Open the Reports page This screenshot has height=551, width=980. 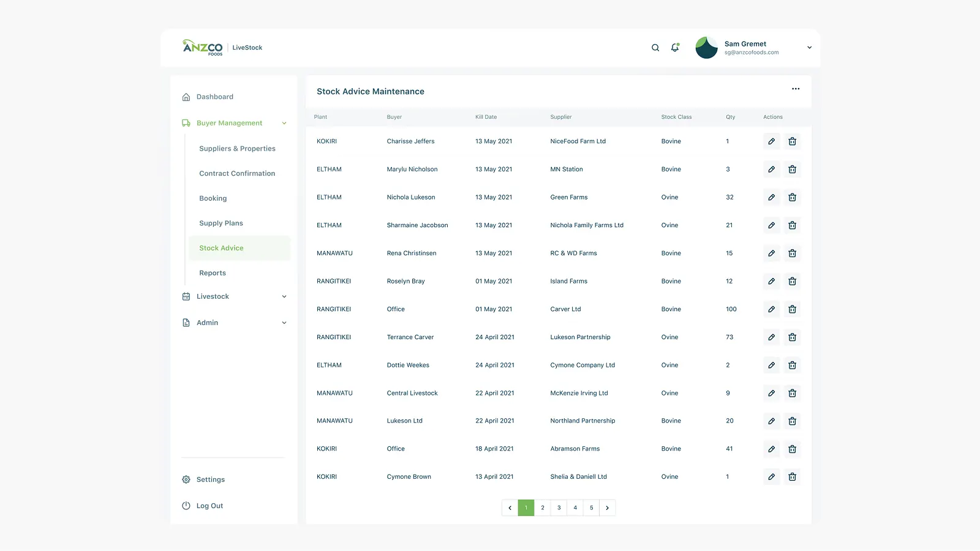click(x=213, y=273)
